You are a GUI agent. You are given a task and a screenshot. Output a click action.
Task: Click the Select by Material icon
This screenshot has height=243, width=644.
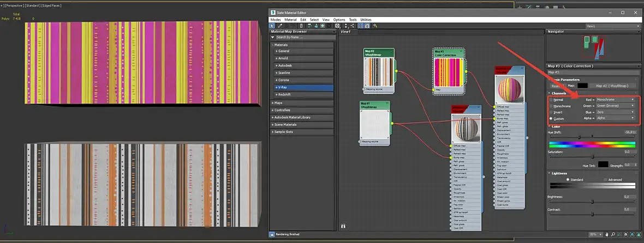(x=375, y=26)
